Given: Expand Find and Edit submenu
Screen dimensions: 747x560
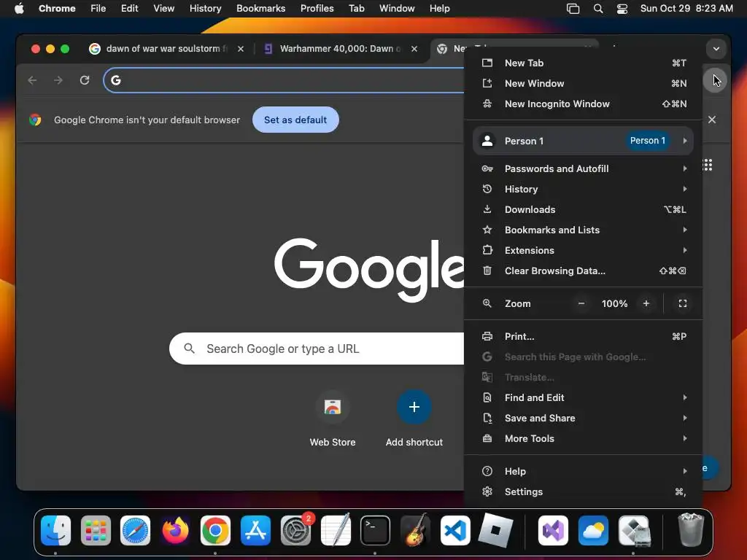Looking at the screenshot, I should pyautogui.click(x=583, y=397).
